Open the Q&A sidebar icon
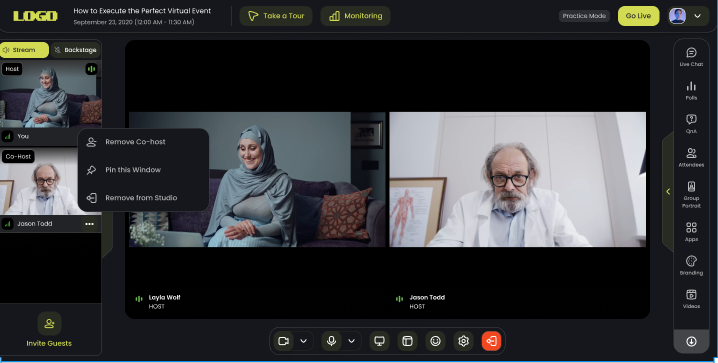 click(691, 124)
